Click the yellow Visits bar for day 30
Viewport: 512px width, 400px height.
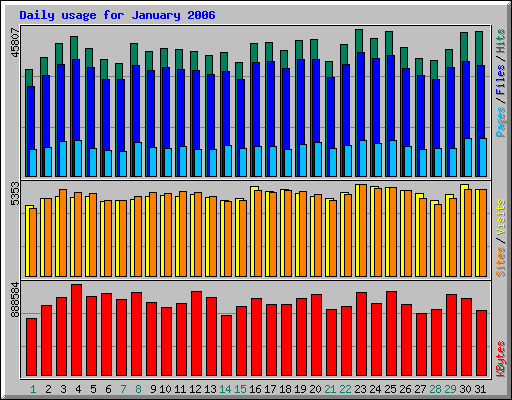[462, 230]
